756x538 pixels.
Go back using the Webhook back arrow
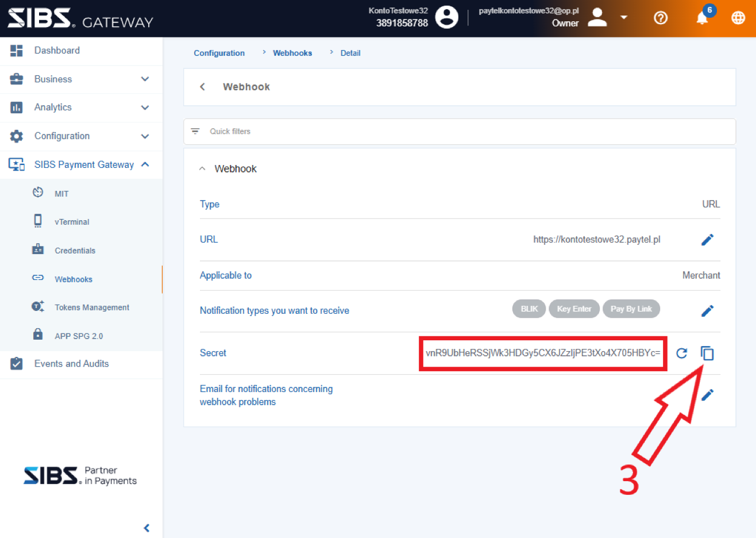(x=202, y=87)
